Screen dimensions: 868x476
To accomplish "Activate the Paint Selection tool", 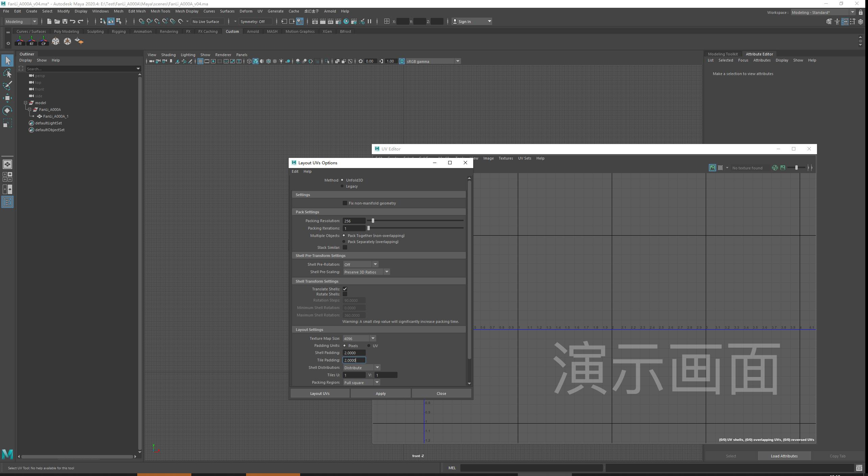I will click(x=7, y=86).
